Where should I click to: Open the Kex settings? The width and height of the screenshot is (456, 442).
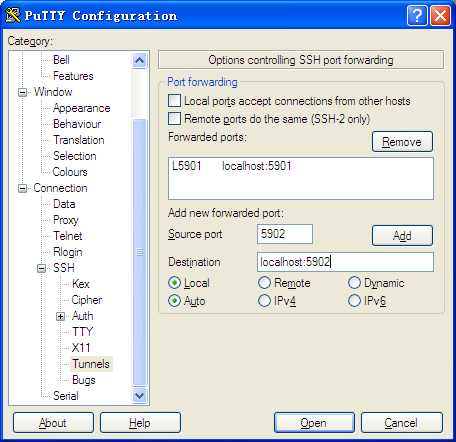[x=81, y=284]
